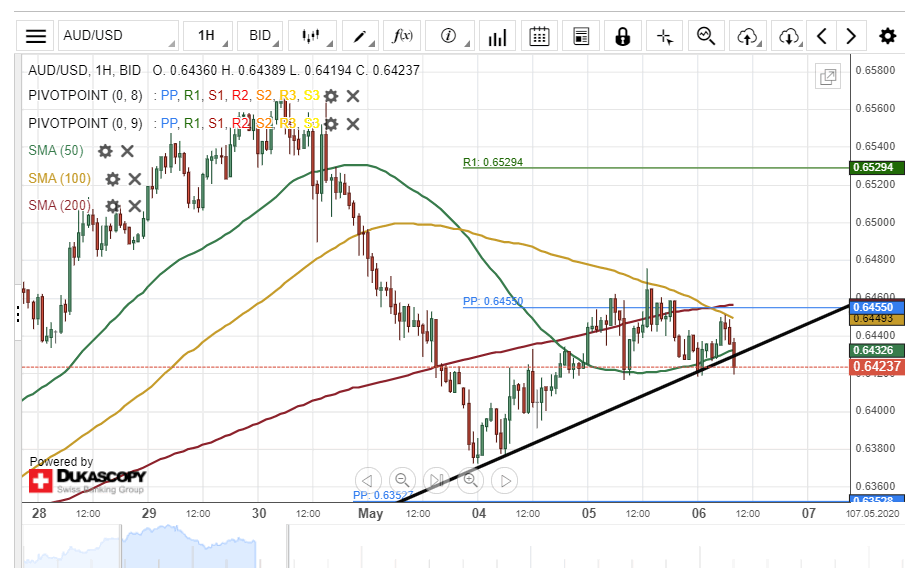Open the BID price side dropdown
Viewport: 913px width, 572px height.
(260, 36)
